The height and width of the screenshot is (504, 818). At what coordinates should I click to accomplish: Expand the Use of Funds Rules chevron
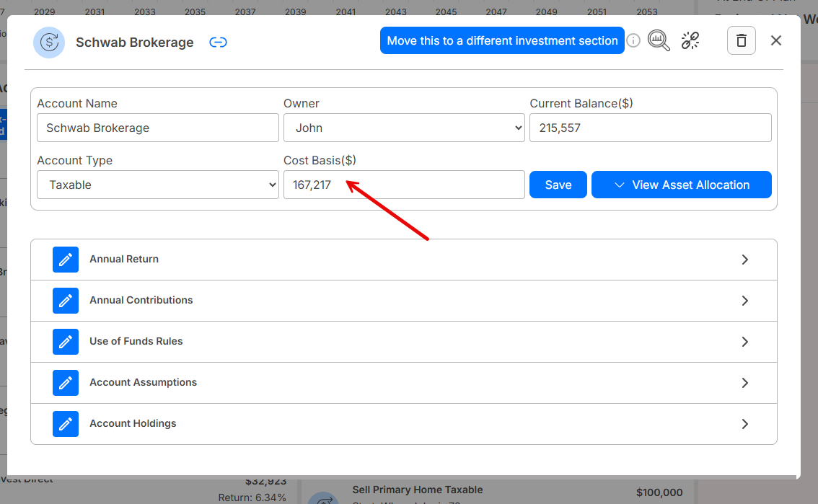(745, 342)
